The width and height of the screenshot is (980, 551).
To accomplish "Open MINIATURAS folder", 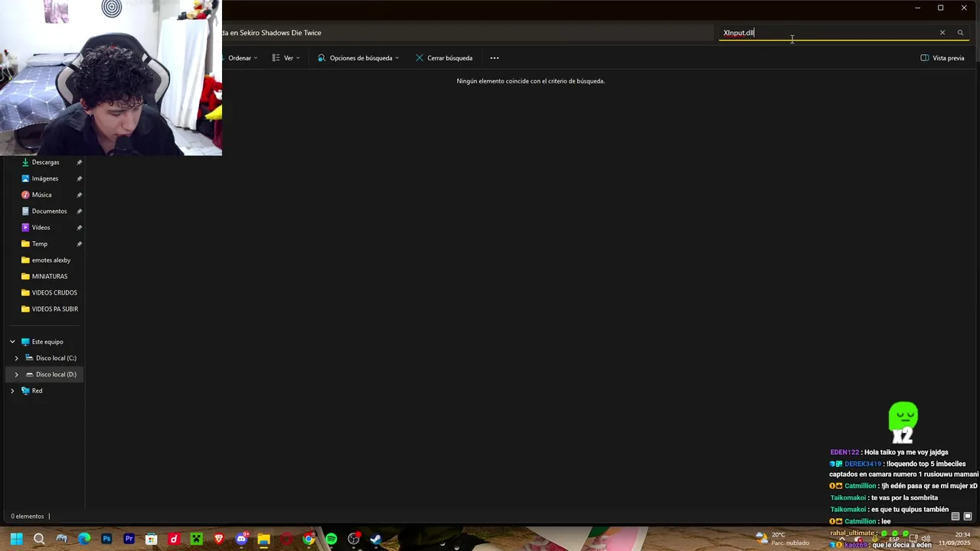I will coord(49,276).
